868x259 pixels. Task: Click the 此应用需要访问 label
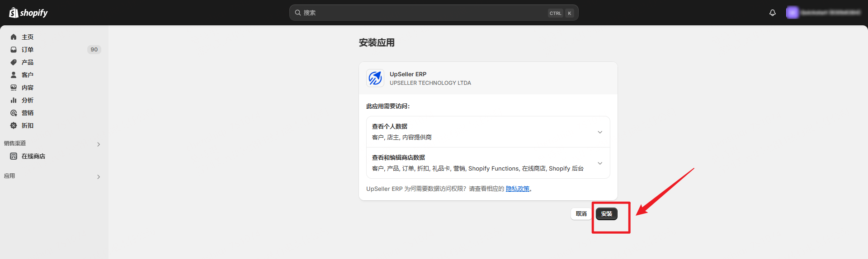pyautogui.click(x=388, y=106)
